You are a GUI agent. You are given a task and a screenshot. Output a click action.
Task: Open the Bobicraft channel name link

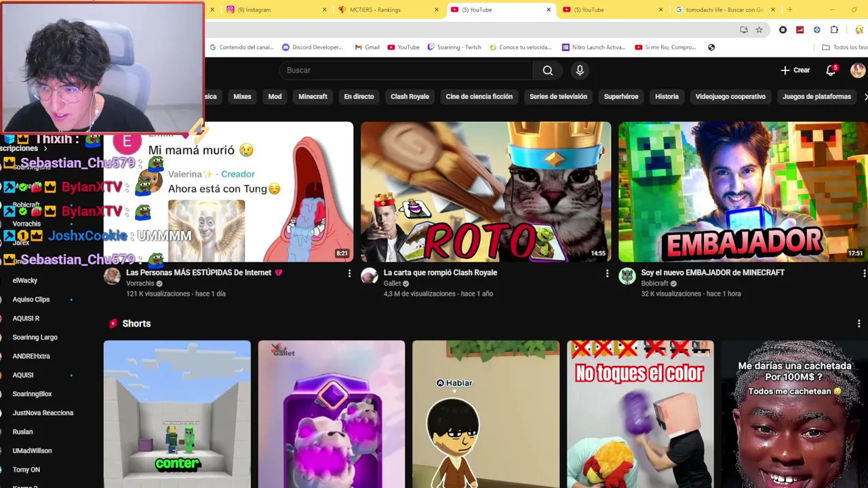click(x=654, y=283)
